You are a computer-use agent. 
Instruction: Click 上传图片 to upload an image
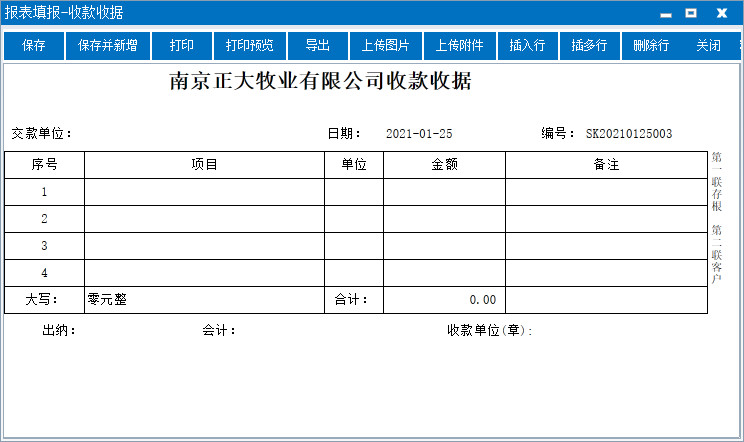point(385,46)
